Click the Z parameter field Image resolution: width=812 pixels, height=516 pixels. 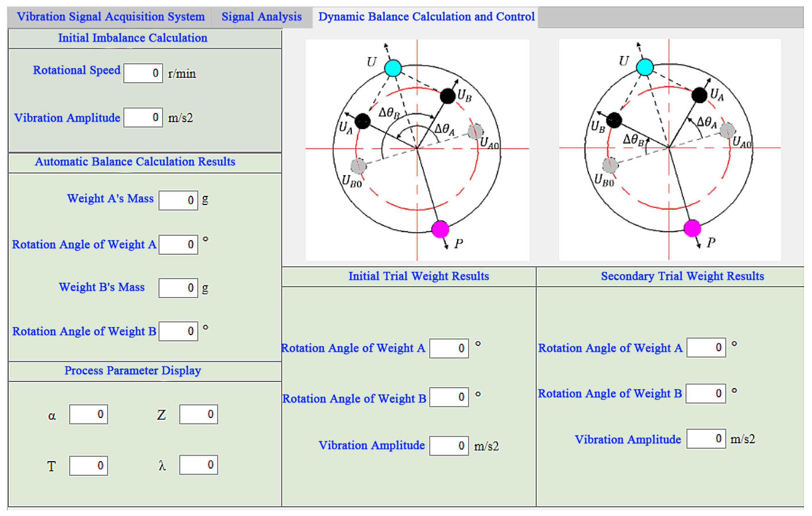click(198, 414)
